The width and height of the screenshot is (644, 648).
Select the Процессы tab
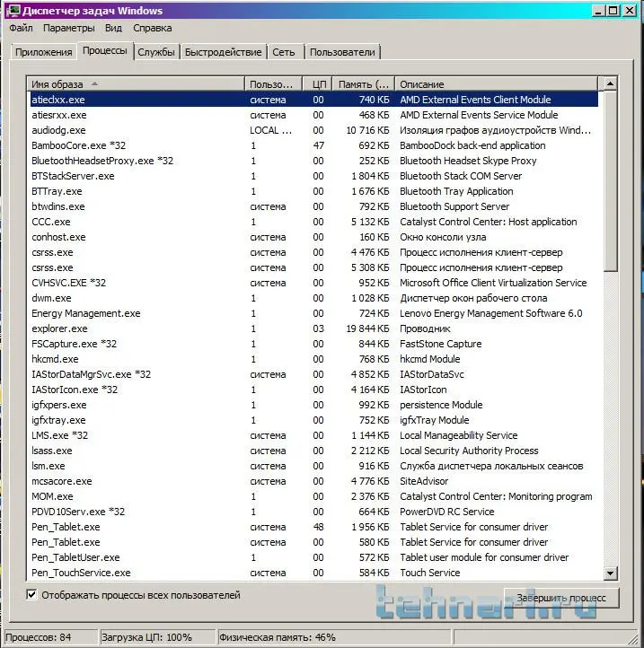(x=105, y=51)
